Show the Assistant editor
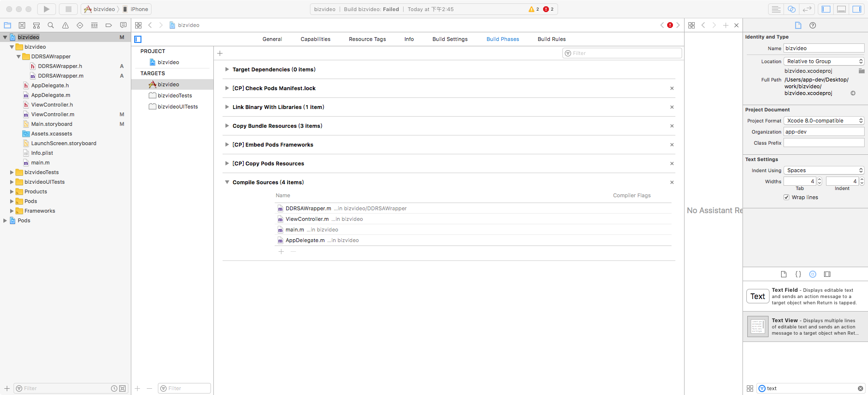This screenshot has height=395, width=868. [791, 9]
